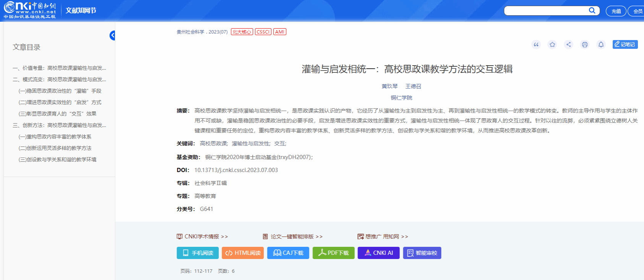
Task: Jump to section (一)重构思政内容丰富的教学体系
Action: pyautogui.click(x=55, y=137)
